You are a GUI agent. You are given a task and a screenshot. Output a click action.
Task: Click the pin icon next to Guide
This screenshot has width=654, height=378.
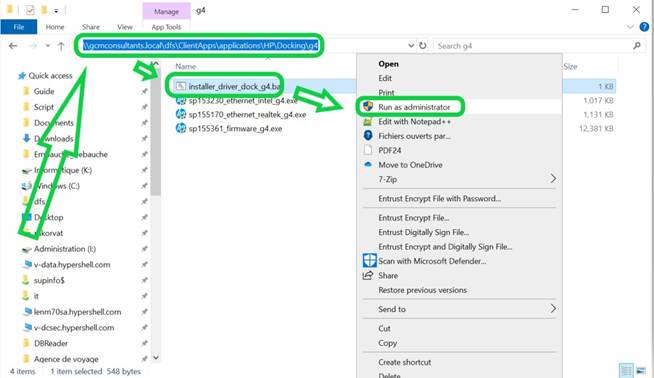click(x=144, y=91)
